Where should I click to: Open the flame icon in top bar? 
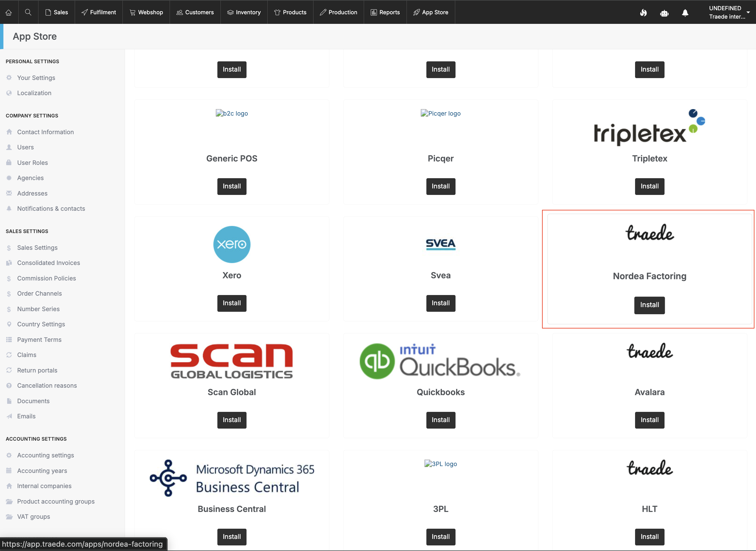point(643,13)
